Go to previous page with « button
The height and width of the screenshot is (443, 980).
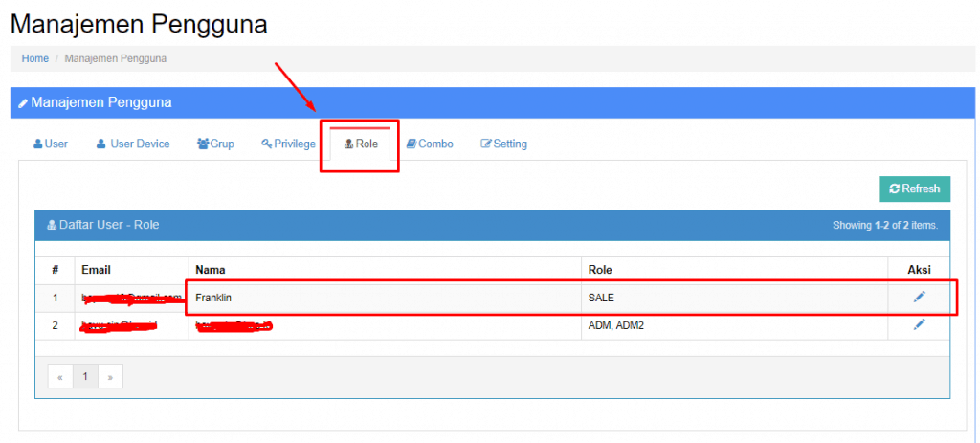60,377
